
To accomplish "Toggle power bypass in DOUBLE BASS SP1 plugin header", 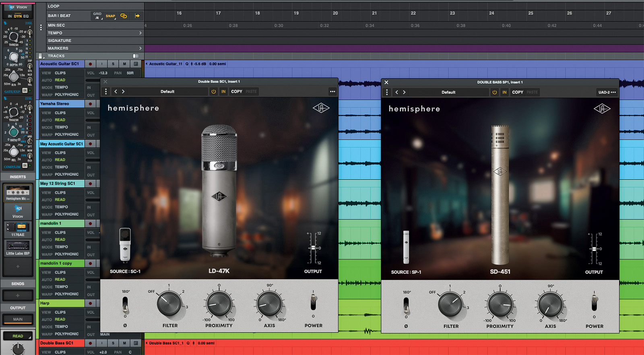I will [x=494, y=92].
